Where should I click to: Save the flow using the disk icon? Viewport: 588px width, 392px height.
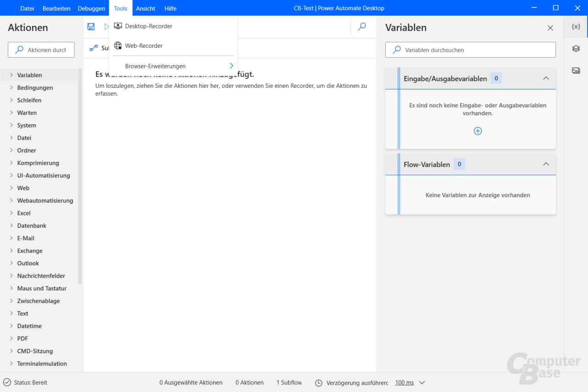coord(90,27)
